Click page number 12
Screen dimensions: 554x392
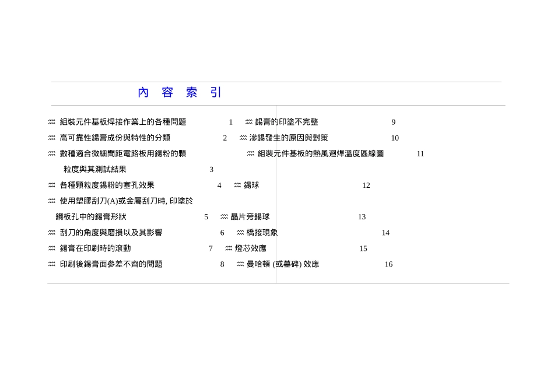point(366,185)
